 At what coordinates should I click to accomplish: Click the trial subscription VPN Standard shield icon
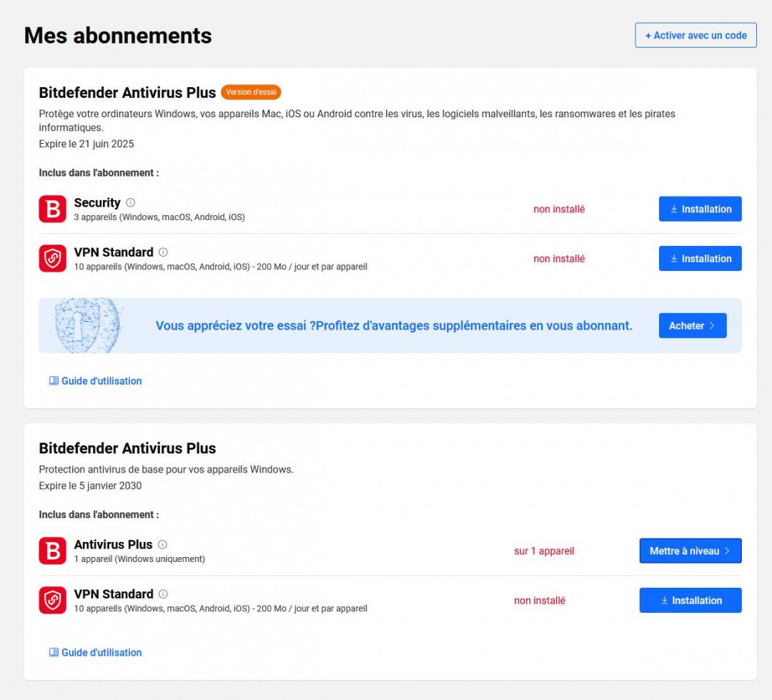coord(52,258)
